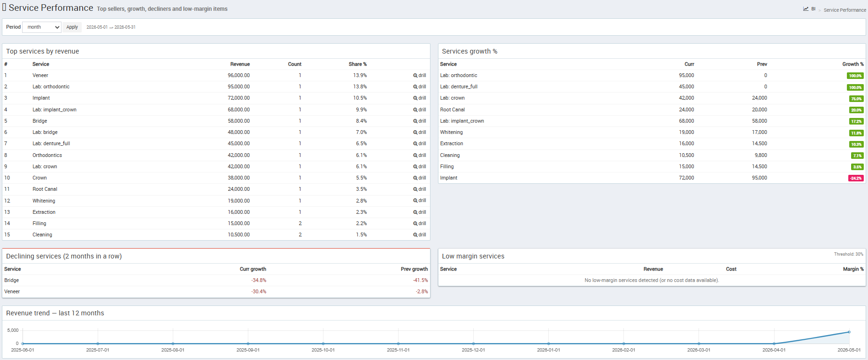Drill into the Crown revenue row
The image size is (868, 360).
[420, 178]
